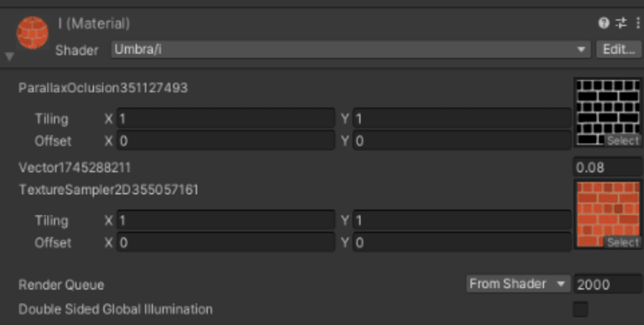Click the brick material preview sphere icon
The height and width of the screenshot is (325, 644).
coord(33,33)
